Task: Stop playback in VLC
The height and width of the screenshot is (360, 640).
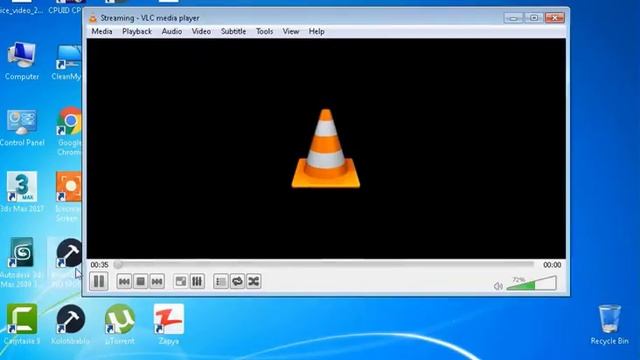Action: tap(140, 281)
